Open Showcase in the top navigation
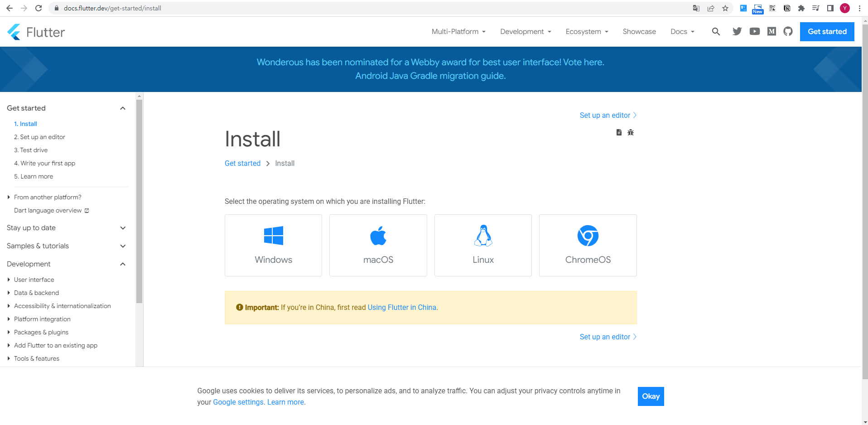Screen dimensions: 868x425 pos(639,31)
